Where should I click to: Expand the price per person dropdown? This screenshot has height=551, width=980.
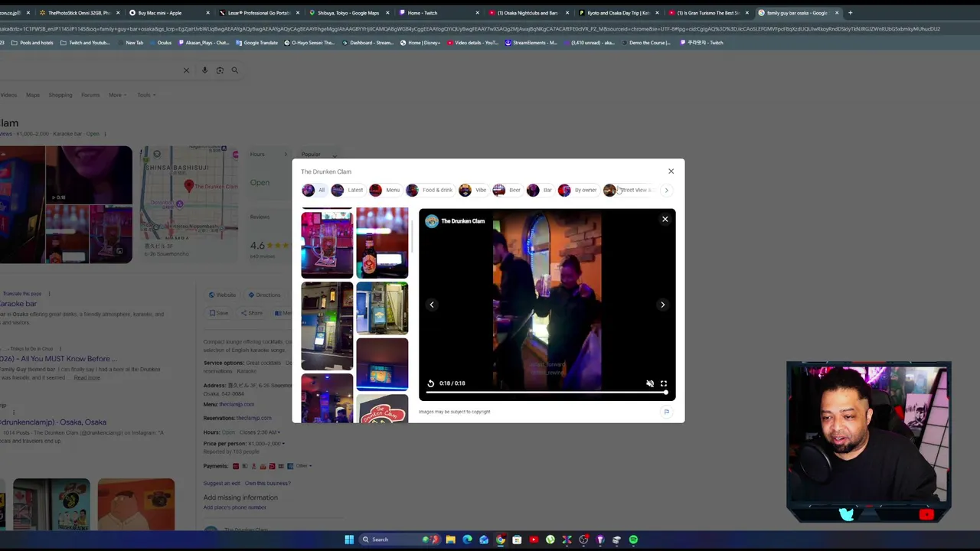coord(283,444)
